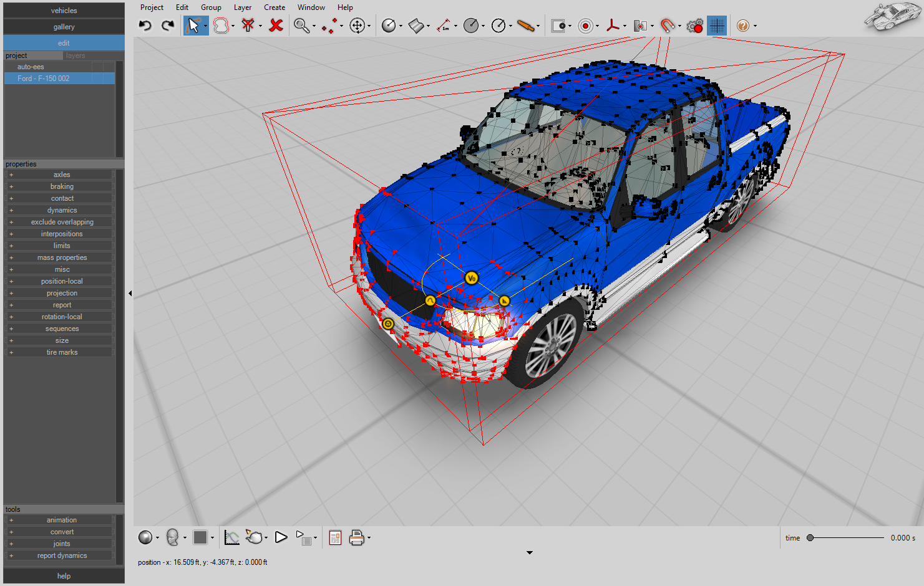Open dropdown arrow beside sphere shading icon
This screenshot has width=924, height=586.
(157, 538)
